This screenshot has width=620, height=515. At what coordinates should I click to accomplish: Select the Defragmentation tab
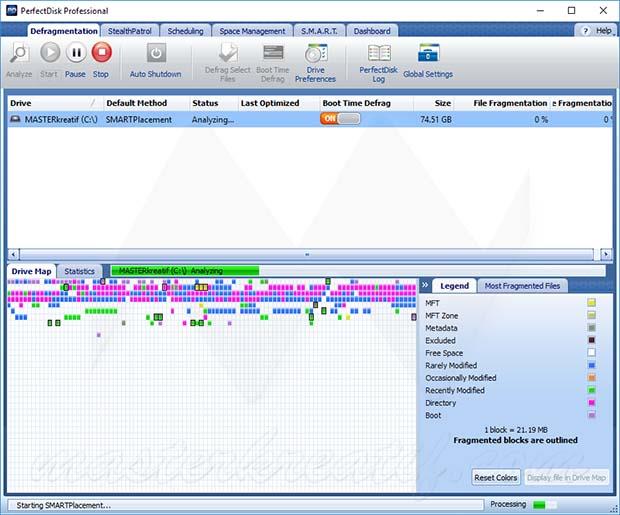tap(64, 31)
